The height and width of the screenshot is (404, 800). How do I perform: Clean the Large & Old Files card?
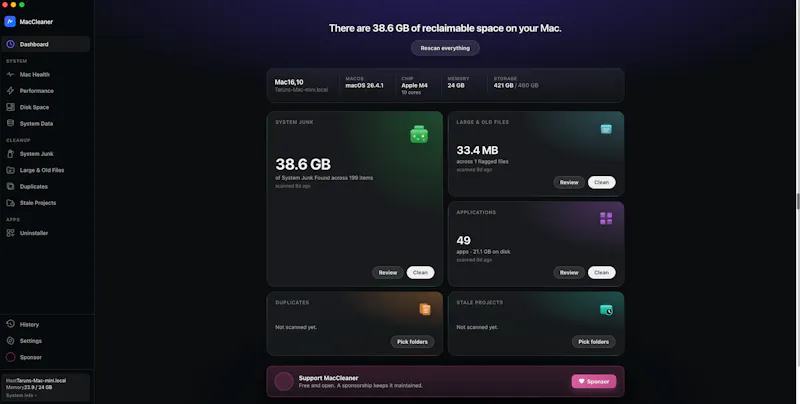pyautogui.click(x=602, y=182)
